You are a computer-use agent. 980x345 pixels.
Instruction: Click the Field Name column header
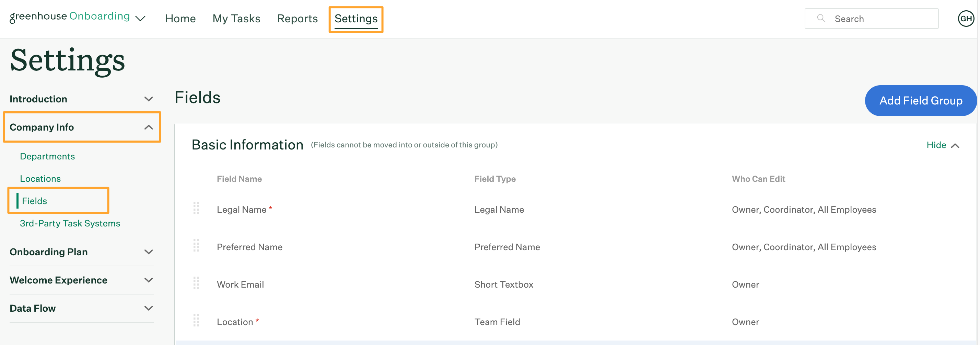point(239,179)
